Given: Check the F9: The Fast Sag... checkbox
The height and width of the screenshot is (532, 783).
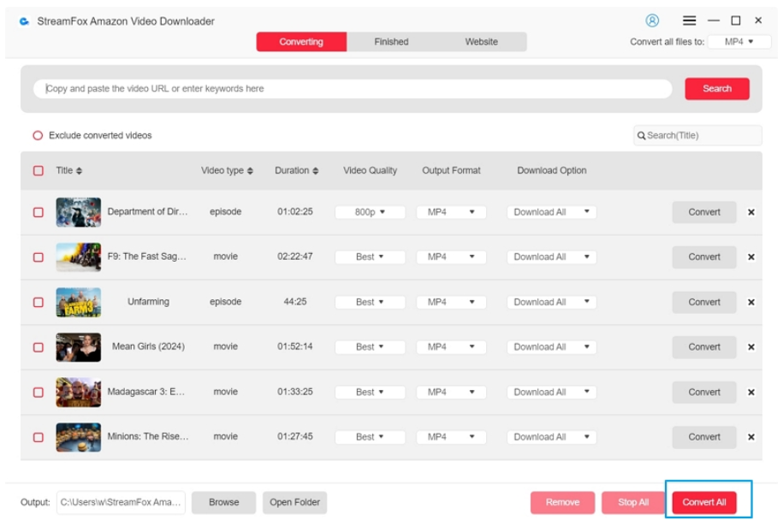Looking at the screenshot, I should 39,257.
